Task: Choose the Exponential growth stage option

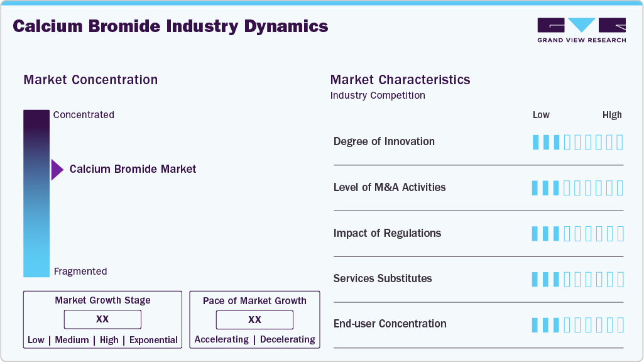Action: (x=153, y=340)
